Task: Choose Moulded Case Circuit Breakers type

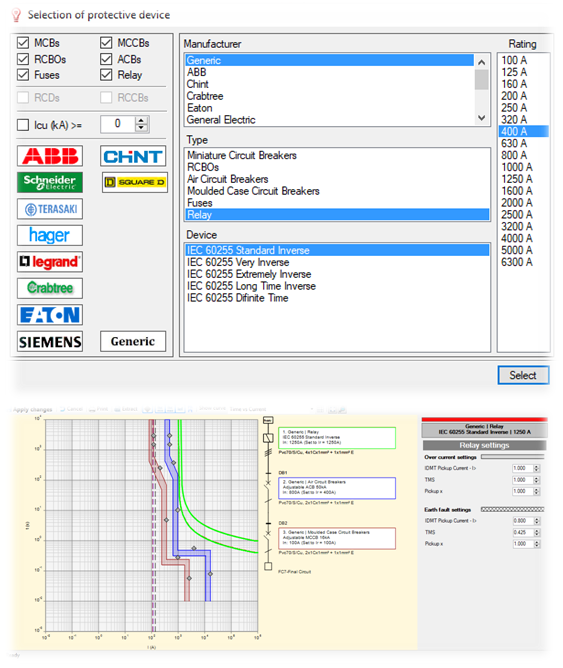Action: tap(337, 191)
